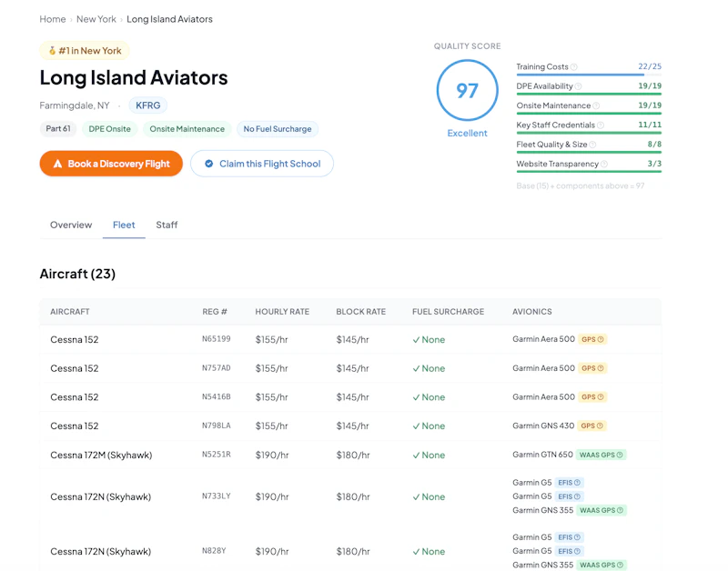Open the Overview tab
This screenshot has height=571, width=728.
(71, 225)
